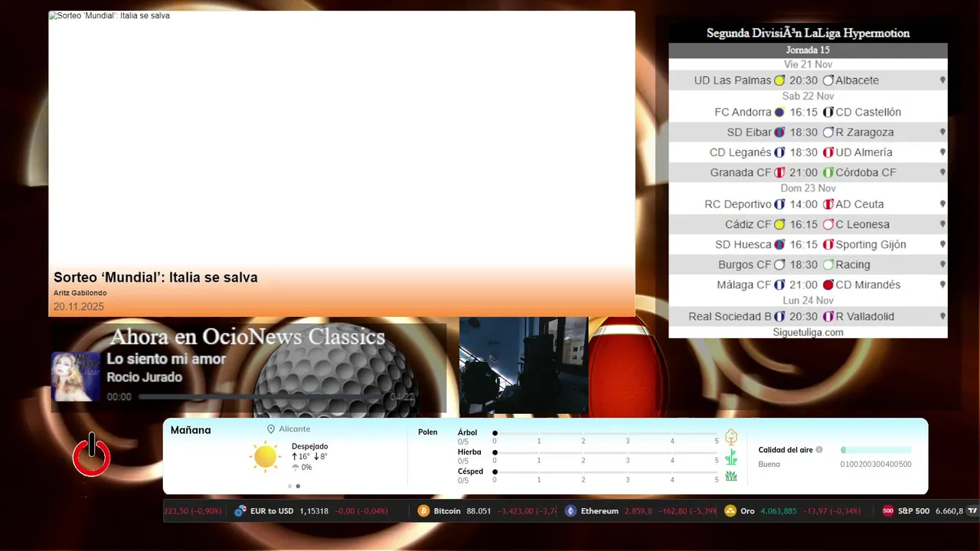980x551 pixels.
Task: Select the second weather carousel dot
Action: pyautogui.click(x=298, y=486)
